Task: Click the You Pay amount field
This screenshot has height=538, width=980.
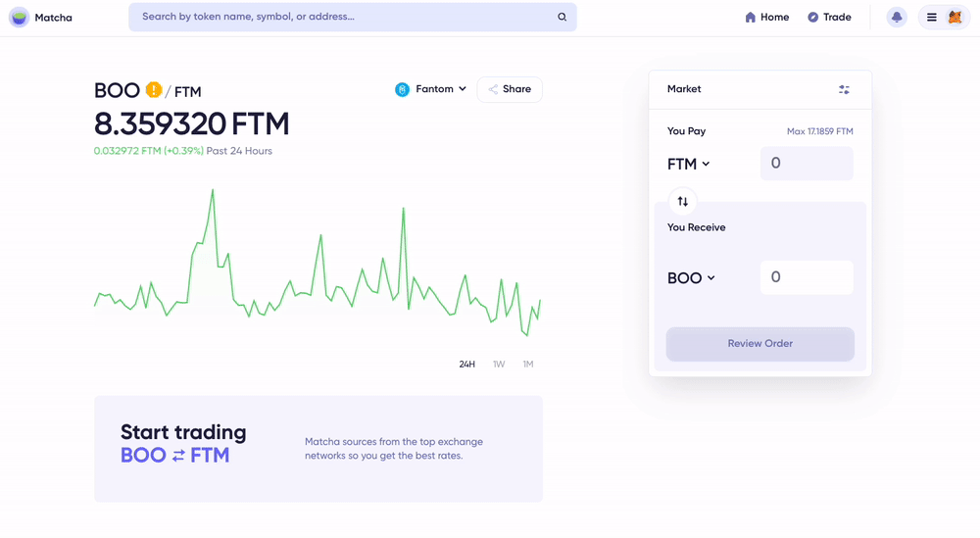Action: (807, 163)
